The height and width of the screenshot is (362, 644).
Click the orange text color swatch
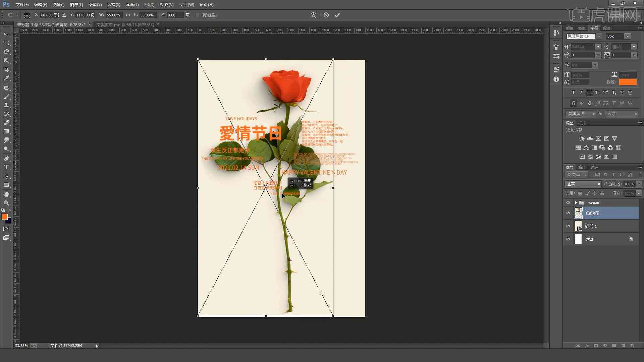pos(628,82)
